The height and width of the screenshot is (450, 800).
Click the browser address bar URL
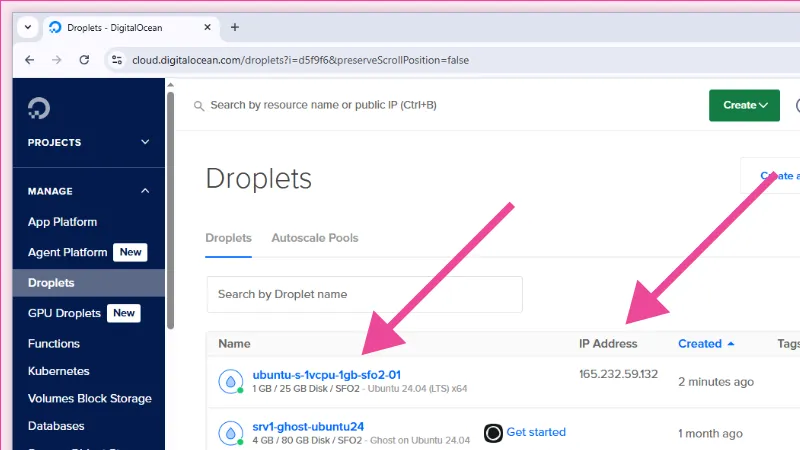pyautogui.click(x=301, y=60)
